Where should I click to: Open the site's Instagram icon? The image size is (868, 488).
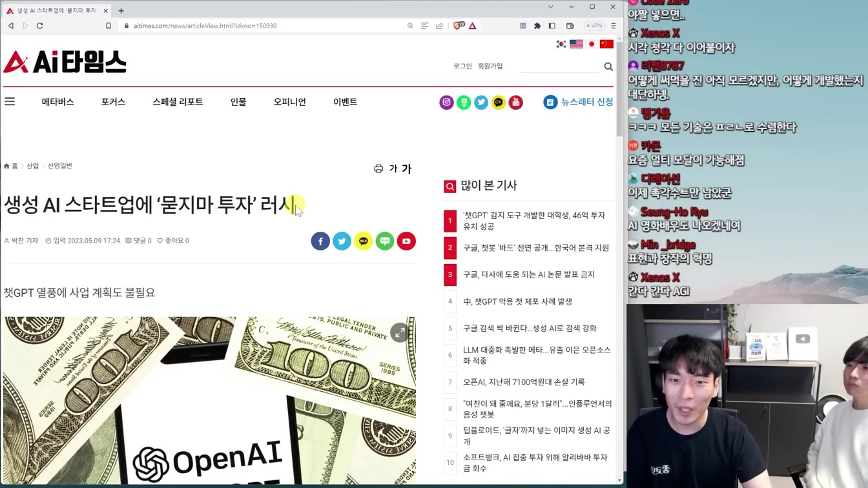pyautogui.click(x=446, y=102)
